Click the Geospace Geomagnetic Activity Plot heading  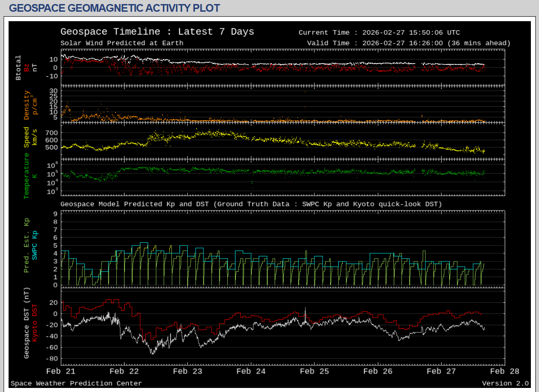click(x=114, y=8)
